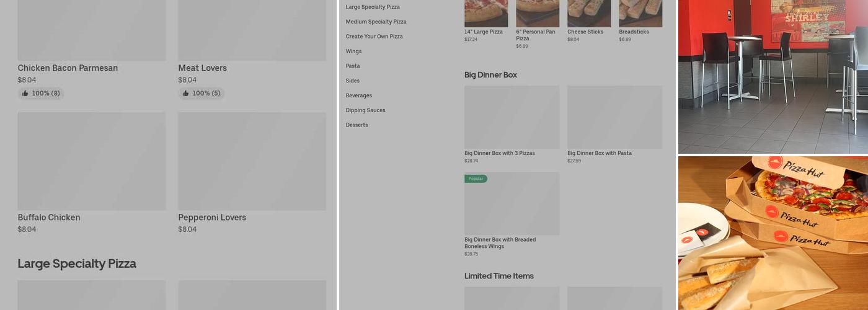Open the Dipping Sauces category
The image size is (868, 310).
point(366,110)
